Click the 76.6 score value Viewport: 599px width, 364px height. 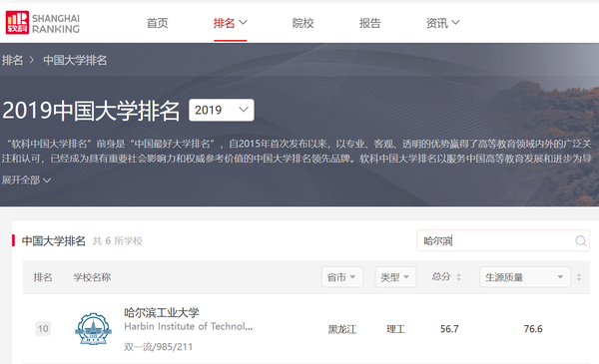coord(533,329)
